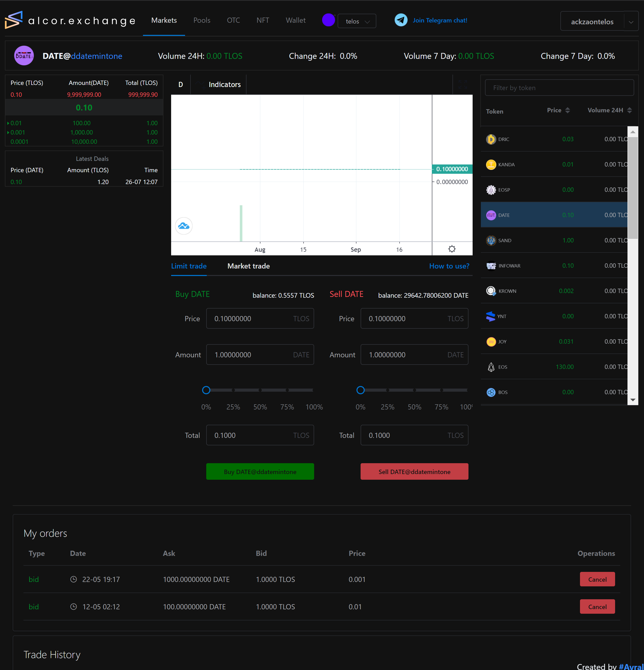Click the token list scroll-up arrow

click(x=633, y=132)
